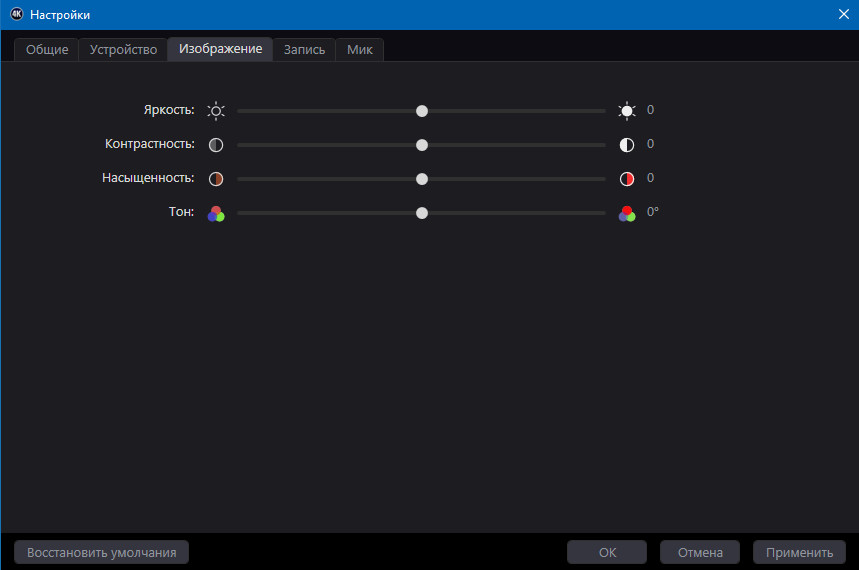Click the 4K app icon in title bar

pyautogui.click(x=17, y=14)
